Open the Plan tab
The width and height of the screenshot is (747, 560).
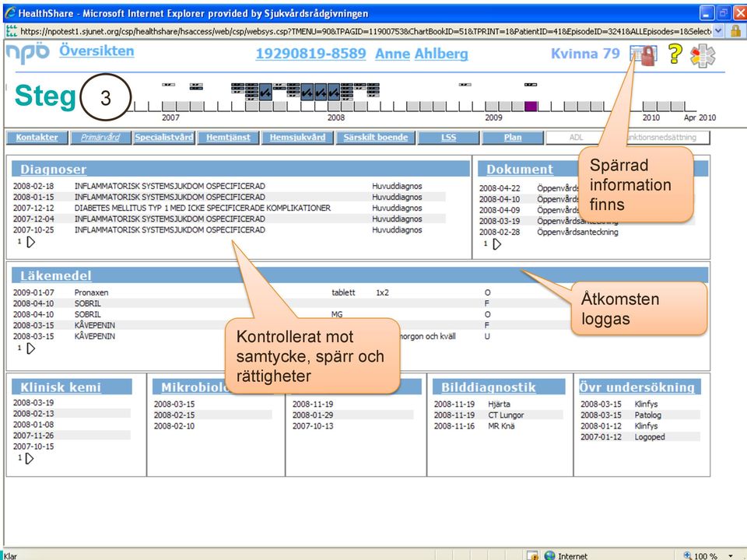(x=513, y=137)
